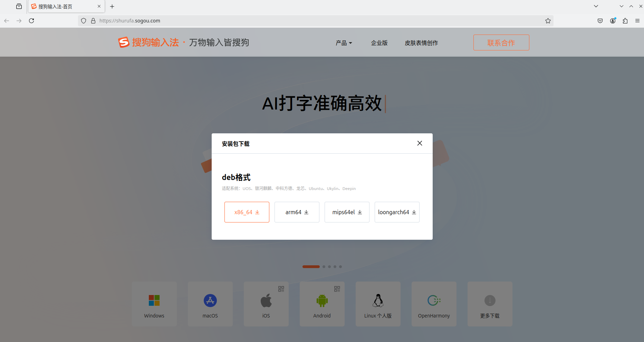Image resolution: width=644 pixels, height=342 pixels.
Task: Select the Linux penguin icon
Action: (378, 301)
